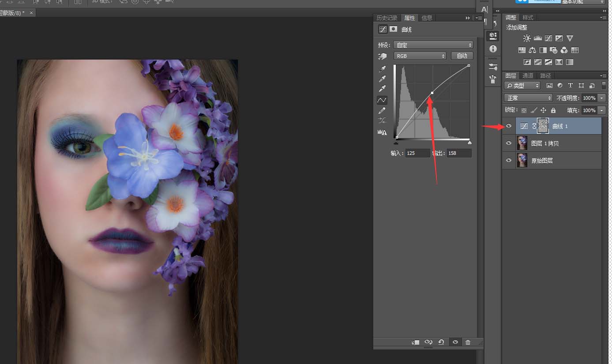Open the RGB channel dropdown

(420, 56)
